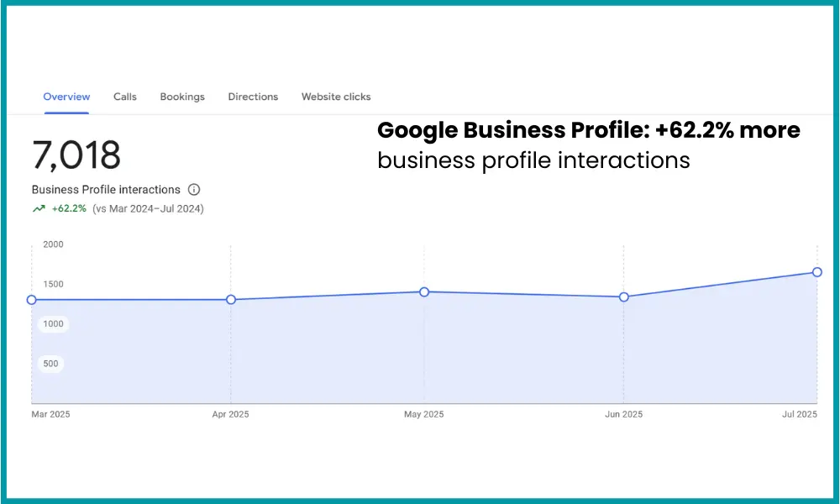Click the May 2025 data point on chart
Viewport: 840px width, 504px height.
click(423, 292)
